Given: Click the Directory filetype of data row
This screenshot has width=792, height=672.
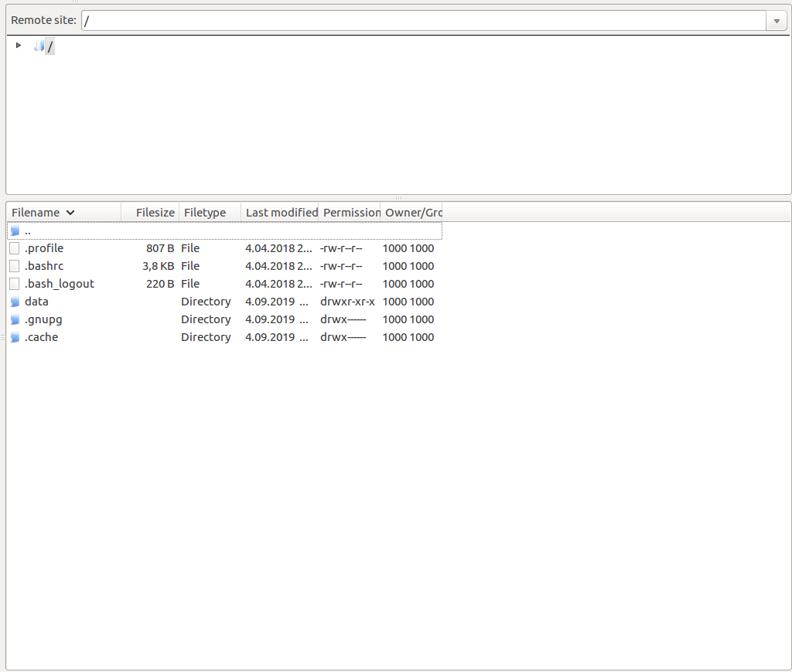Looking at the screenshot, I should point(206,302).
